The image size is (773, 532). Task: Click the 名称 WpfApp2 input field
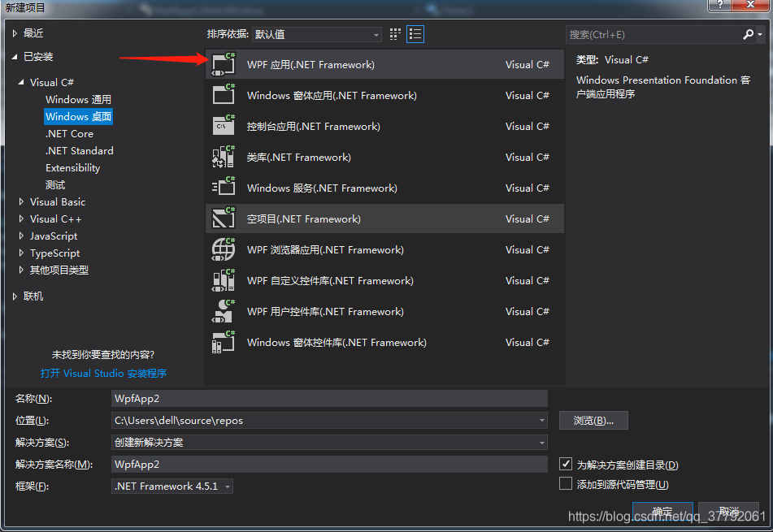pyautogui.click(x=329, y=399)
